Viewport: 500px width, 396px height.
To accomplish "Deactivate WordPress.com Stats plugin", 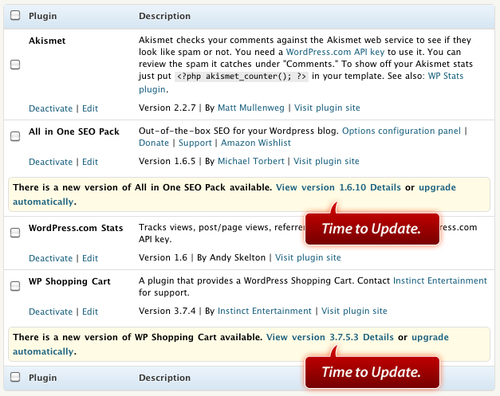I will 50,258.
